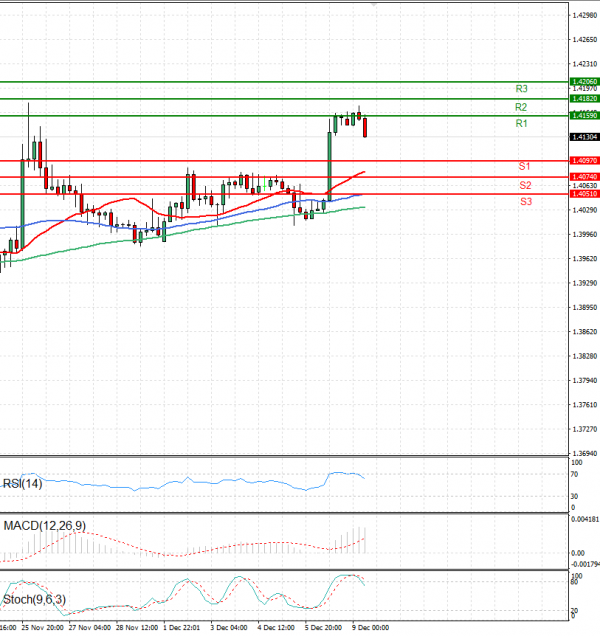600x636 pixels.
Task: Click the 27 Nov 04:00 time label
Action: [x=90, y=628]
